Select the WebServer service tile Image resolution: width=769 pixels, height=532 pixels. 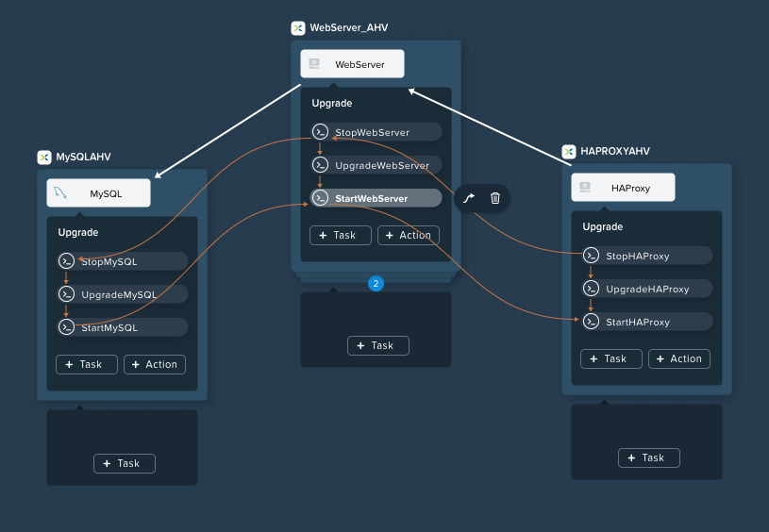click(x=352, y=64)
